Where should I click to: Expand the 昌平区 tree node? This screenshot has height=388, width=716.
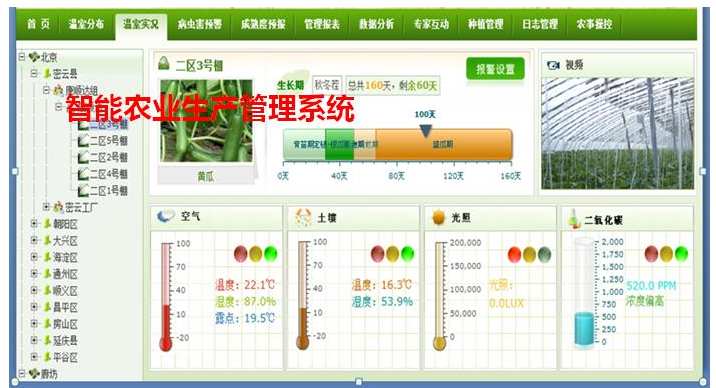(34, 307)
